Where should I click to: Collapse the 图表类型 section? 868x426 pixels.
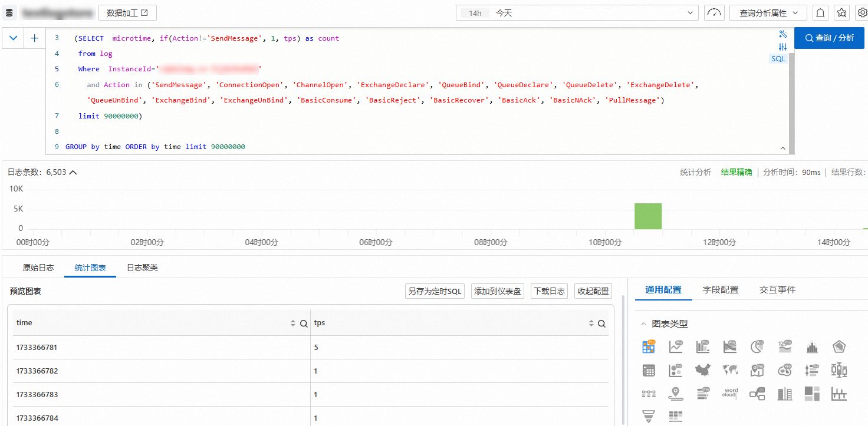coord(643,324)
